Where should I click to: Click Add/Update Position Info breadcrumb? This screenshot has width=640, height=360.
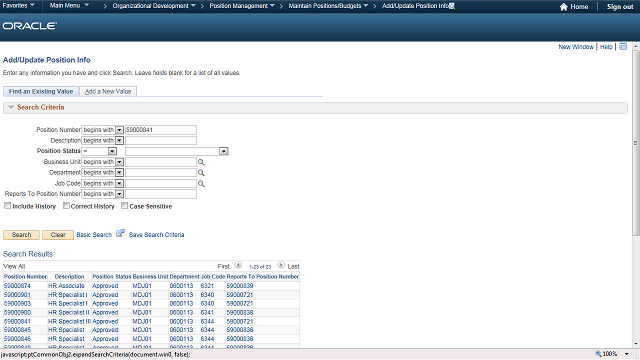coord(416,6)
